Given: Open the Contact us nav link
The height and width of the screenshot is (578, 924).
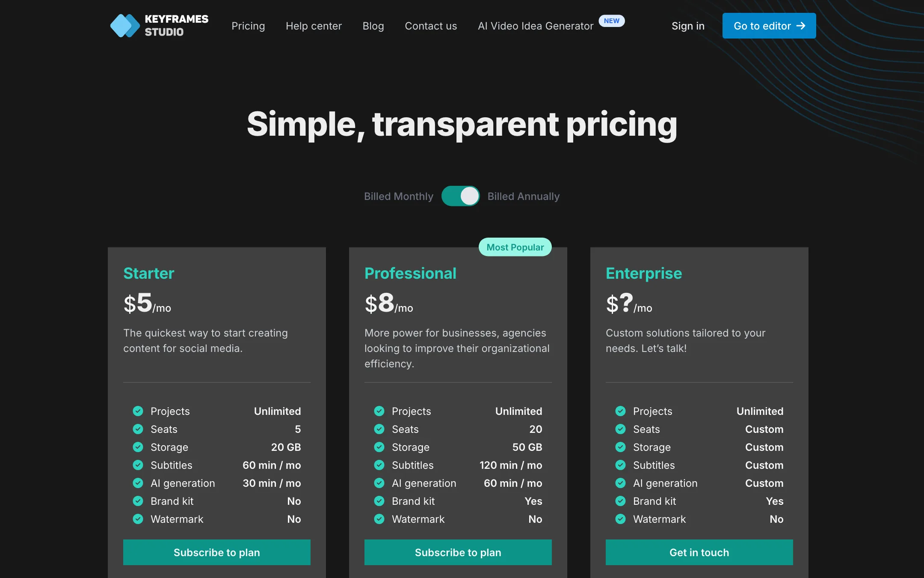Looking at the screenshot, I should tap(431, 26).
